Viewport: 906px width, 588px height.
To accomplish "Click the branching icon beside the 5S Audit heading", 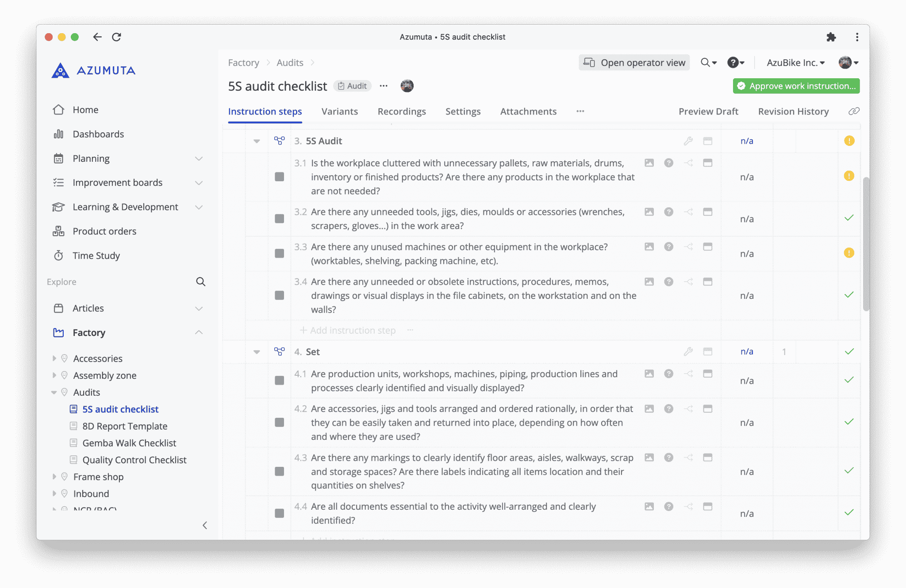I will 280,141.
